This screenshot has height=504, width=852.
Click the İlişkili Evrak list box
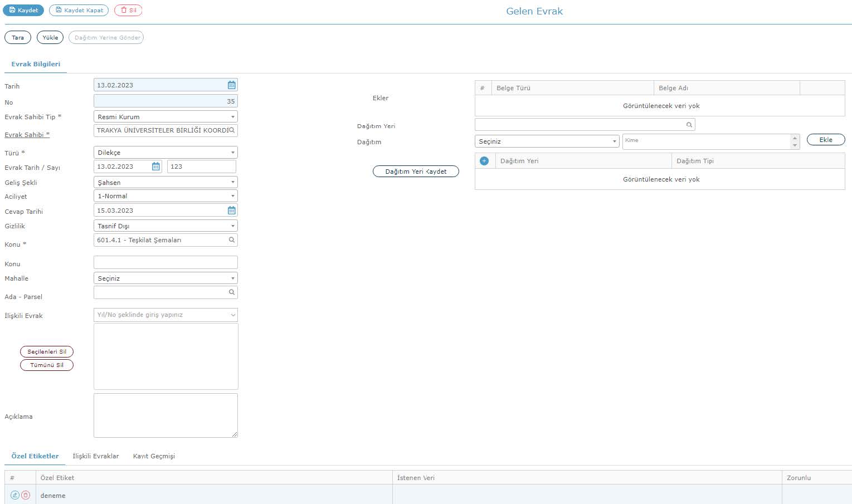(166, 356)
